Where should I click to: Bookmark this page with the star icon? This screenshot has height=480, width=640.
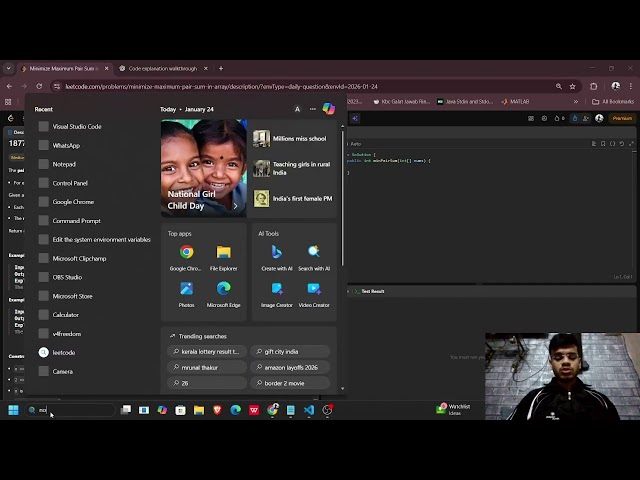click(574, 86)
